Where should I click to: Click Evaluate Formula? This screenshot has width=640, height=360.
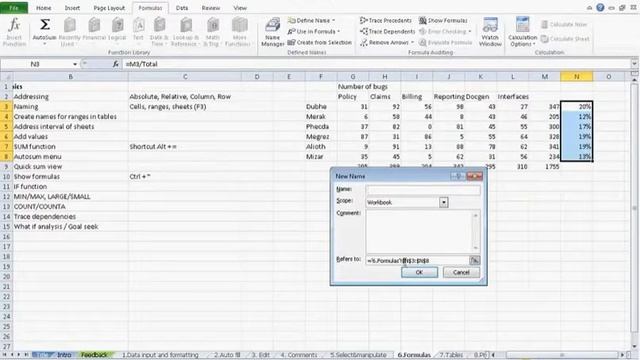(x=445, y=42)
